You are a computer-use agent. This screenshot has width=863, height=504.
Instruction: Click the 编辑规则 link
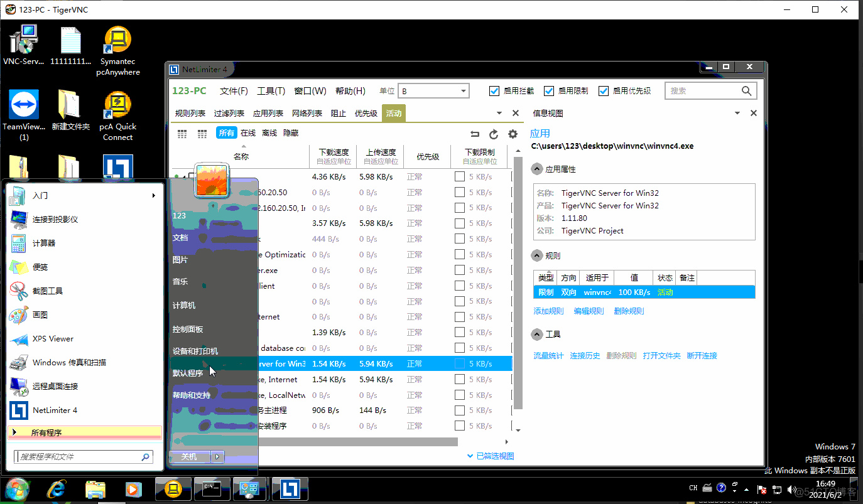[589, 311]
